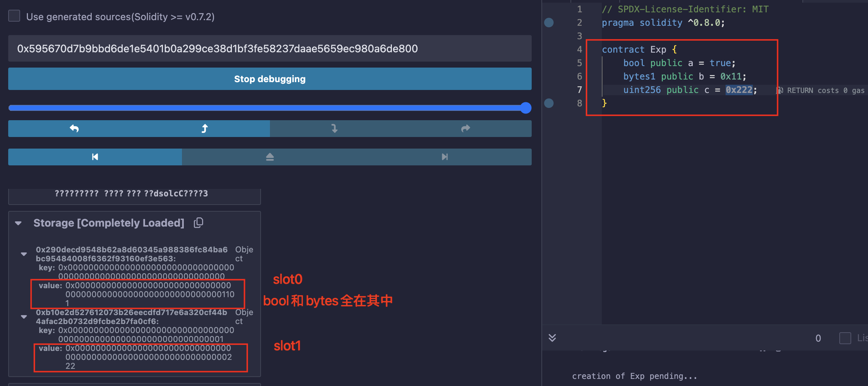Copy storage contents to clipboard

tap(198, 223)
